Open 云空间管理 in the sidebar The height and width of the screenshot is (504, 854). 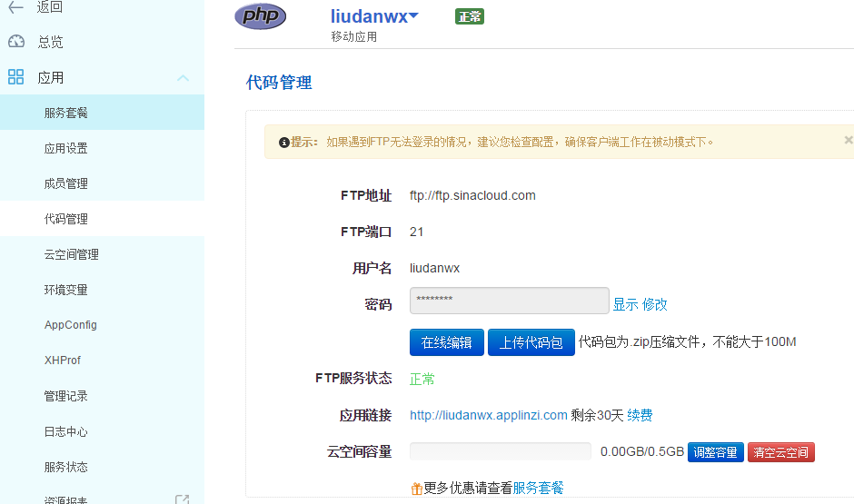point(102,254)
